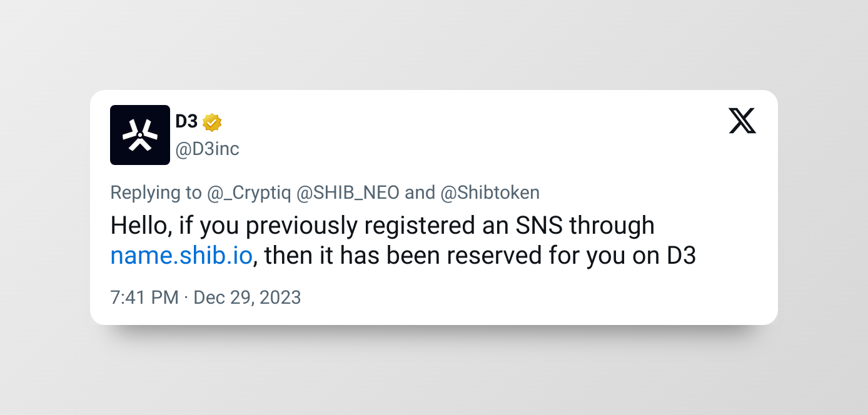Open the @_Cryptiq mention
Image resolution: width=868 pixels, height=415 pixels.
click(249, 192)
